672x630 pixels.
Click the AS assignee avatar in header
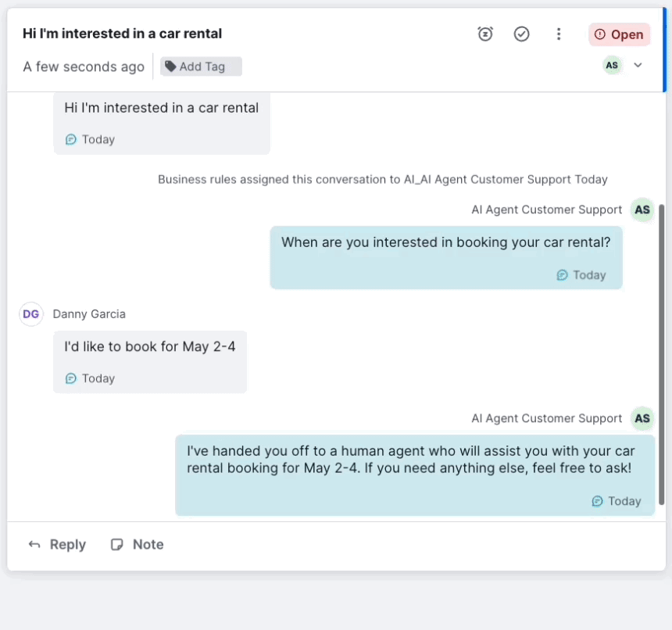pyautogui.click(x=612, y=66)
